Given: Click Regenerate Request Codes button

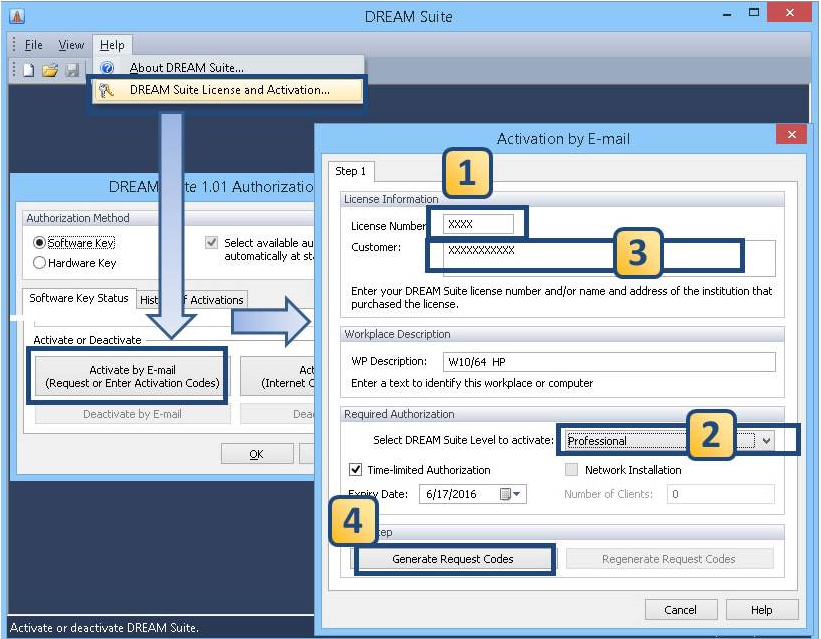Looking at the screenshot, I should pos(669,559).
